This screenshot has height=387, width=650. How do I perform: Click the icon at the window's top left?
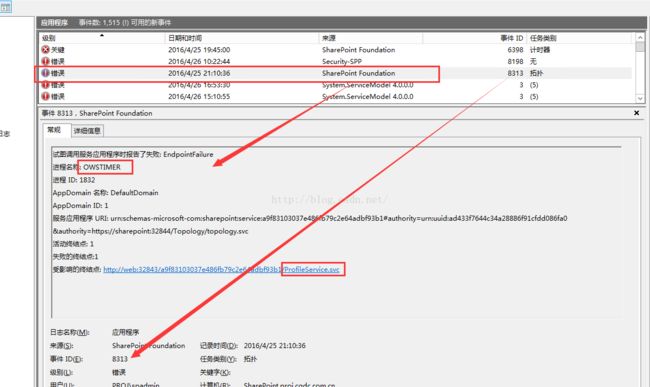pos(5,7)
